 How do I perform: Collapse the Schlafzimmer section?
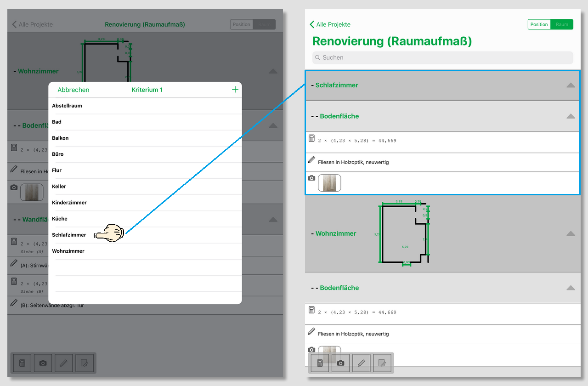point(571,85)
